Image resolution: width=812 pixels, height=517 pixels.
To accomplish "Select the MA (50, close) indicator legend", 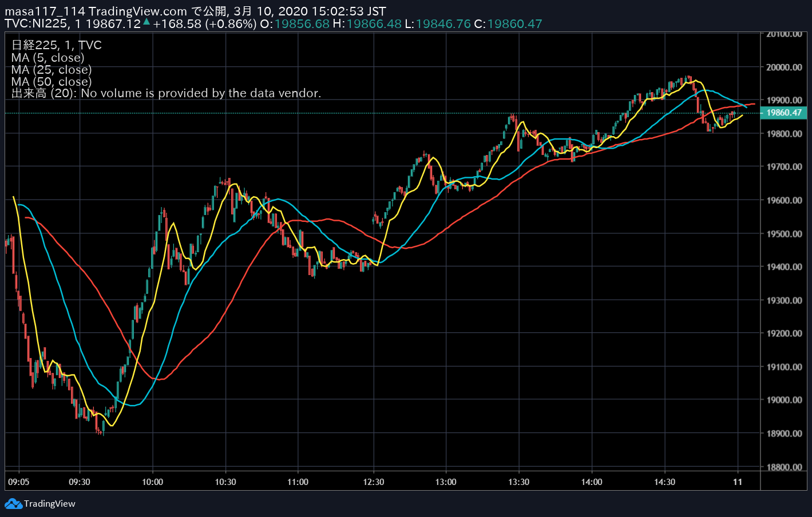I will click(x=52, y=82).
